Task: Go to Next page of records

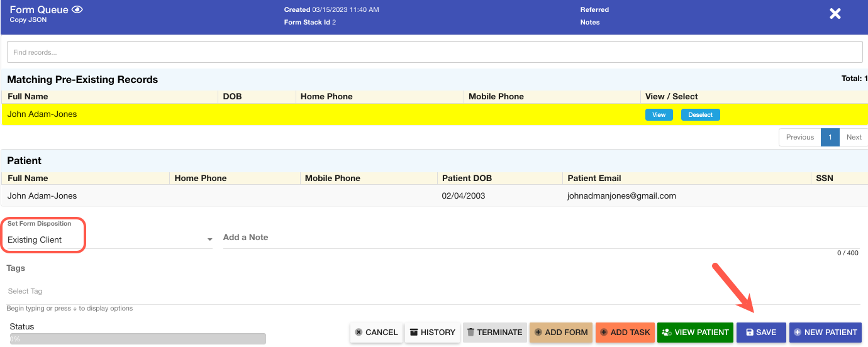Action: (854, 137)
